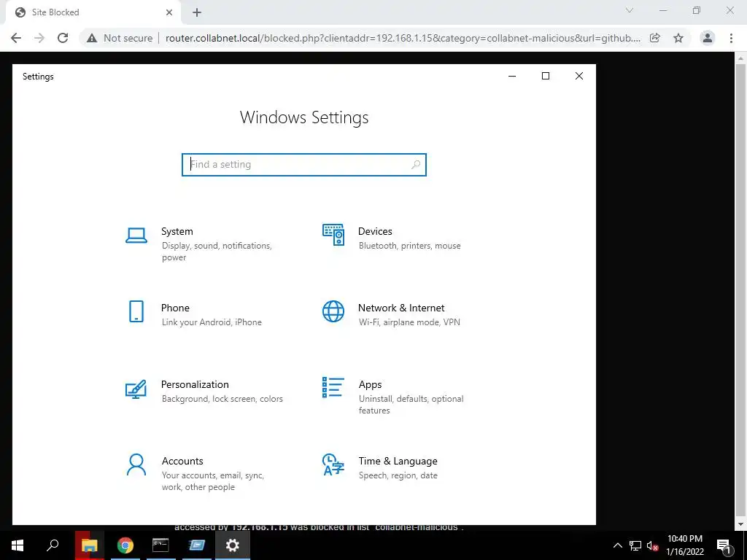Image resolution: width=747 pixels, height=560 pixels.
Task: Open the Windows Start menu
Action: pos(18,545)
